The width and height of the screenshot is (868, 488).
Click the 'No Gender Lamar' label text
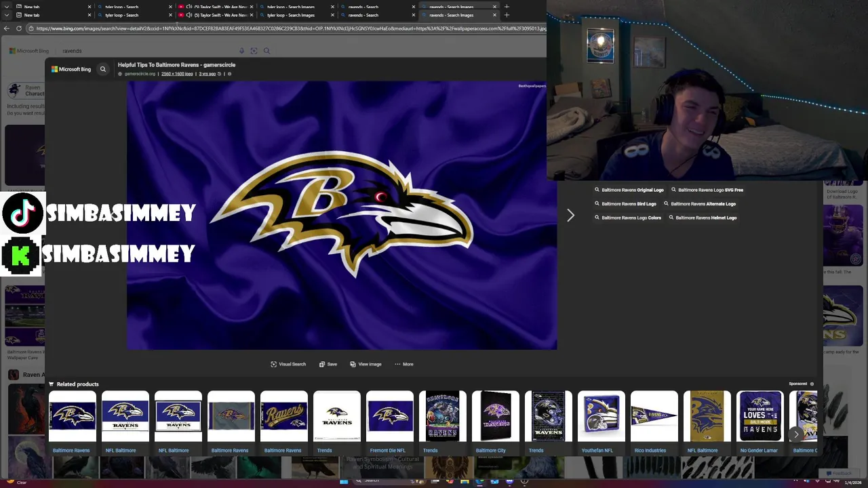point(759,451)
